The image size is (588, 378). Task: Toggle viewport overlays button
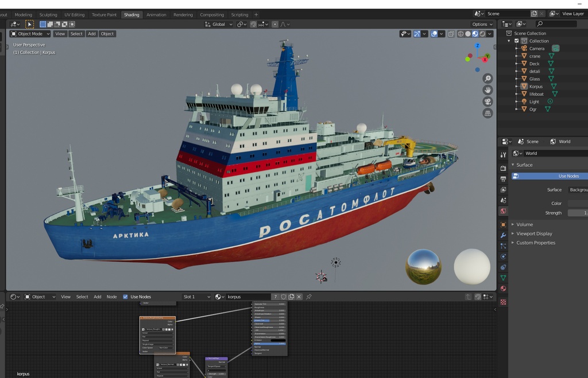coord(434,34)
